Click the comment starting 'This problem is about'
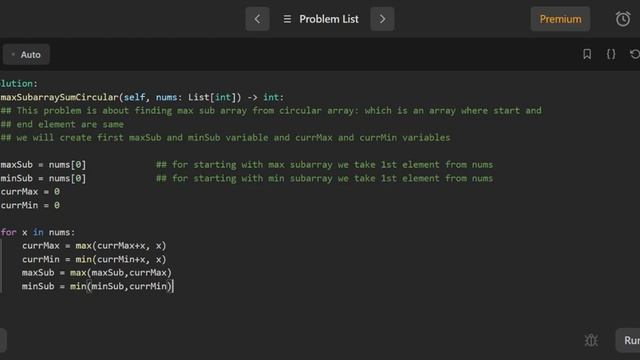 [271, 111]
